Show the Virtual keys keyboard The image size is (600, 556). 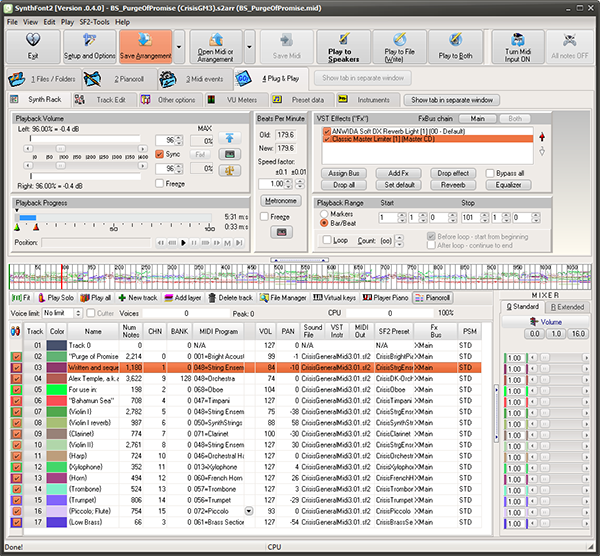pyautogui.click(x=334, y=298)
